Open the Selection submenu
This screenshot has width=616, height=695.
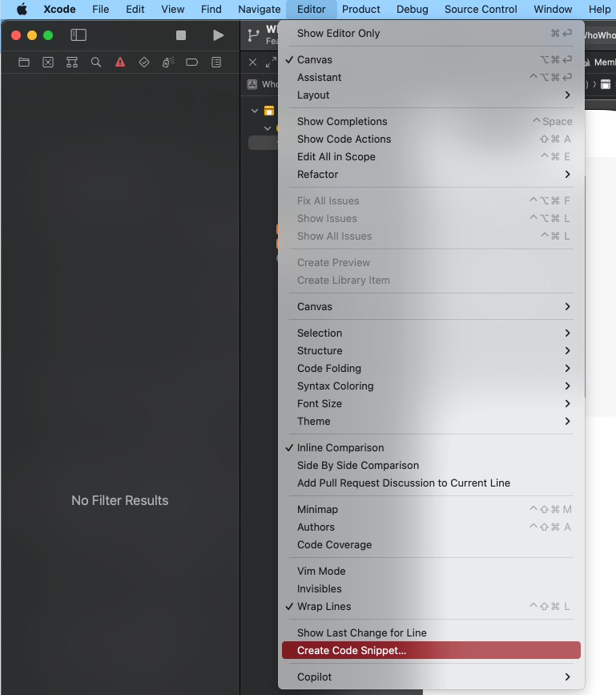pyautogui.click(x=431, y=333)
